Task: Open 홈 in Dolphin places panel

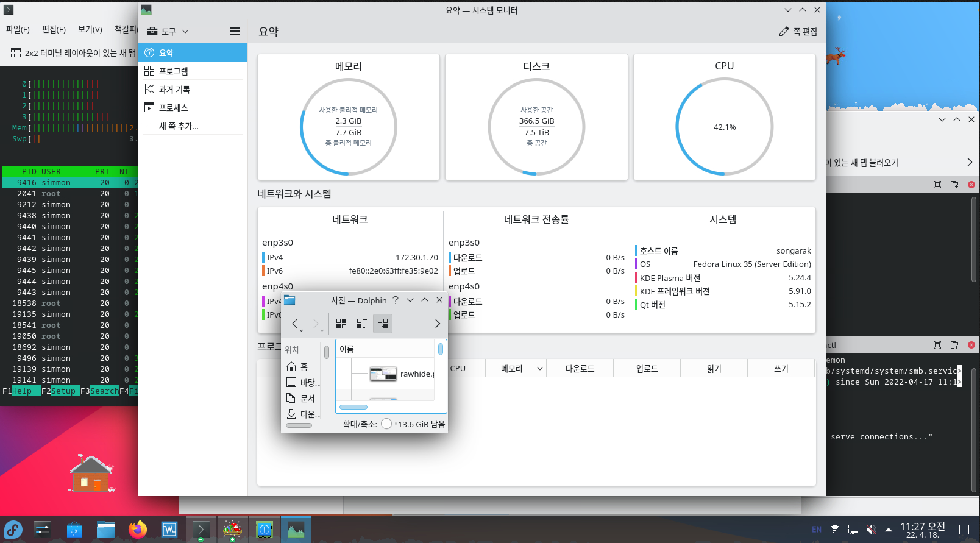Action: click(x=302, y=367)
